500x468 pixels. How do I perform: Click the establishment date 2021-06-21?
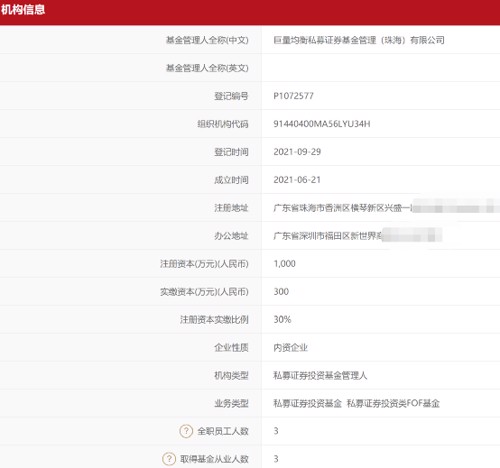(x=297, y=180)
